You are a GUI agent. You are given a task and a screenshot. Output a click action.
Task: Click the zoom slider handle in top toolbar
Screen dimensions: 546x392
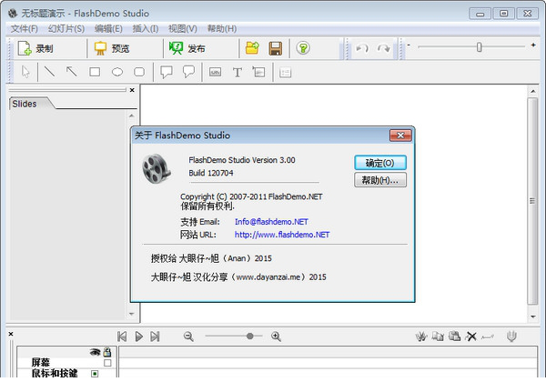480,46
